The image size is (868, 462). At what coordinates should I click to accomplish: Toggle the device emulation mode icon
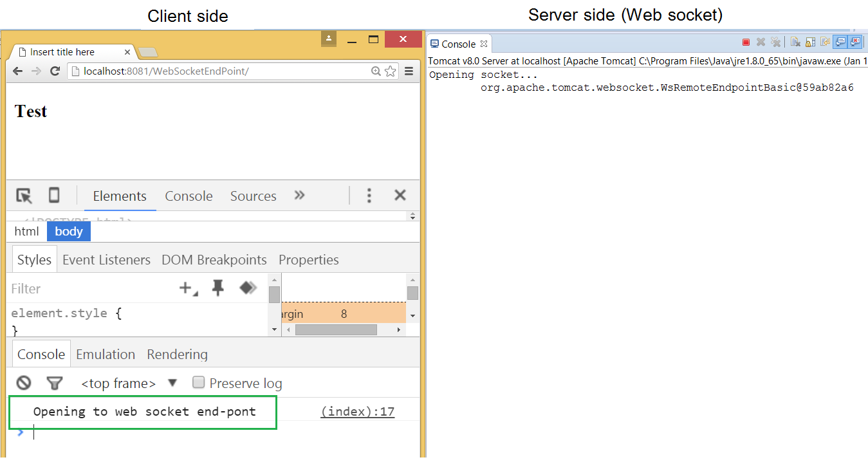pyautogui.click(x=54, y=195)
